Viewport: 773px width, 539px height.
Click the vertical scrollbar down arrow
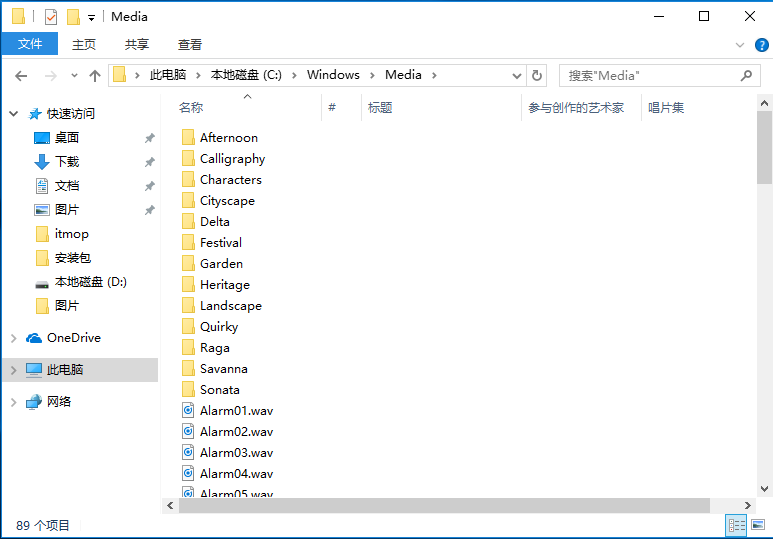coord(764,489)
